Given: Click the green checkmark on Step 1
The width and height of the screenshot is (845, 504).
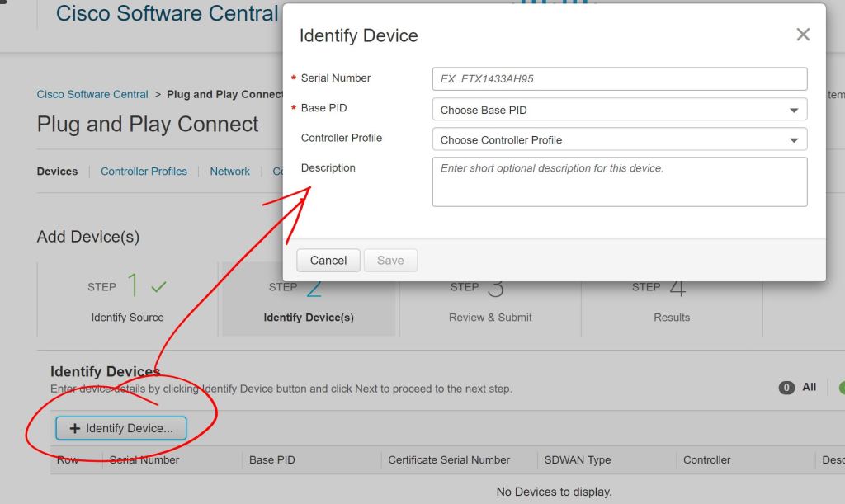Looking at the screenshot, I should point(158,287).
